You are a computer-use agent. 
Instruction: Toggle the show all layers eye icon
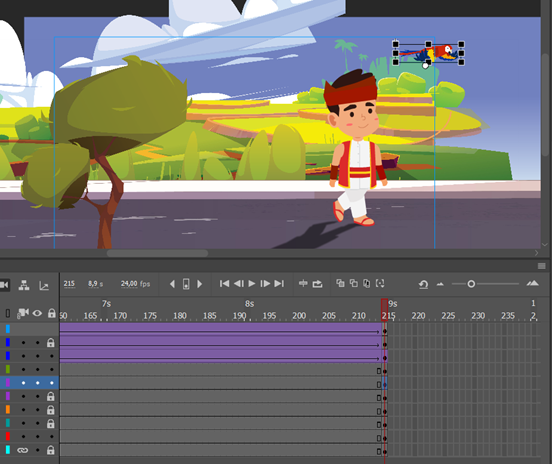pyautogui.click(x=37, y=313)
